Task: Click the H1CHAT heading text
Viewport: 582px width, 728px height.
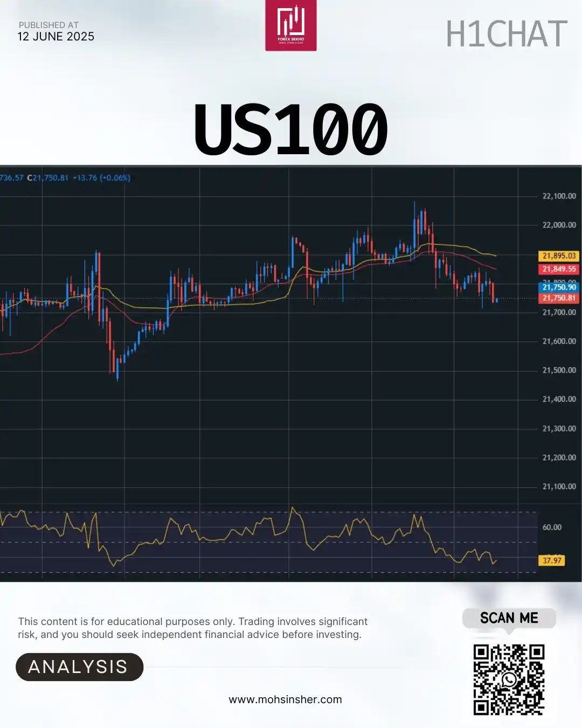Action: tap(507, 34)
